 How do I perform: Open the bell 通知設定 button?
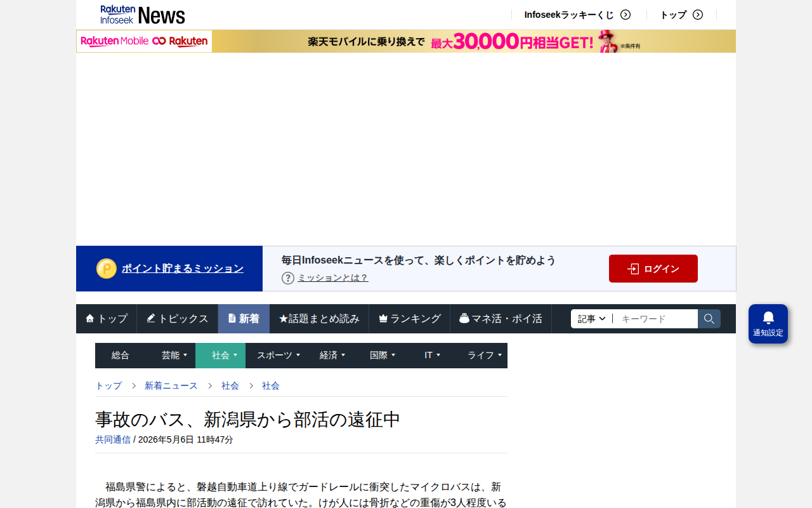[x=768, y=324]
